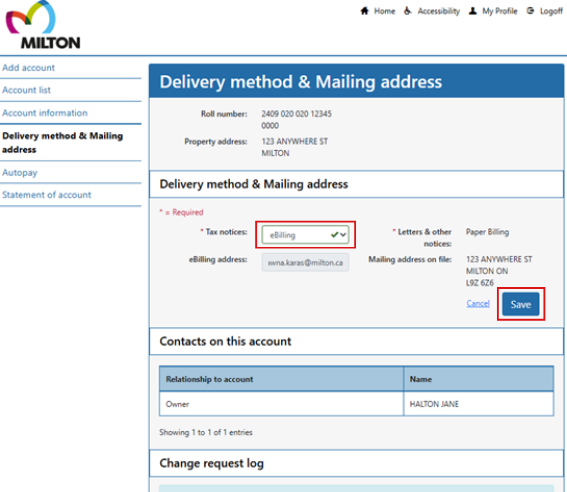Screen dimensions: 567x492
Task: Open Account list in sidebar
Action: pos(26,90)
